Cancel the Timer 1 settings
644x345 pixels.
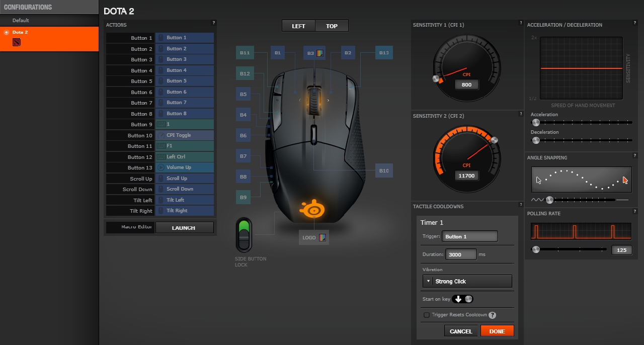point(461,331)
